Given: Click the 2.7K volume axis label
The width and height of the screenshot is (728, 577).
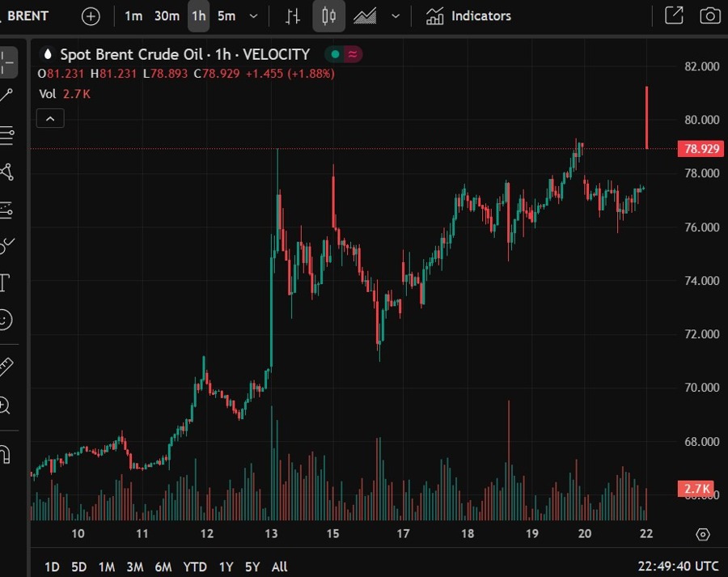Looking at the screenshot, I should (696, 489).
